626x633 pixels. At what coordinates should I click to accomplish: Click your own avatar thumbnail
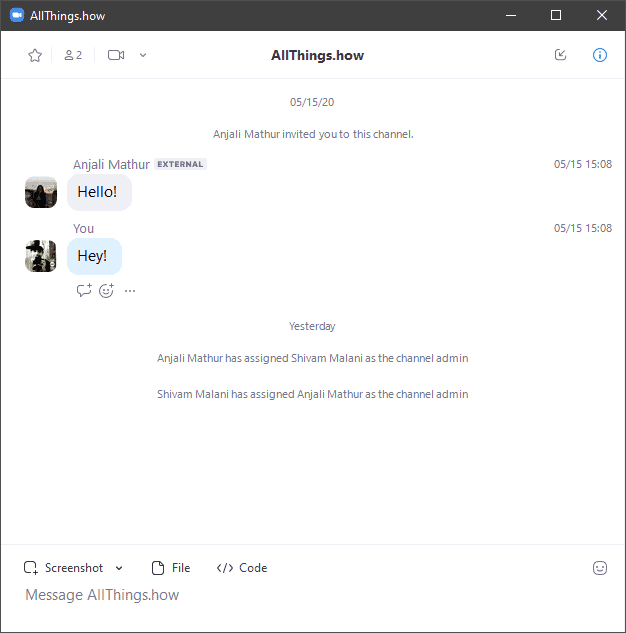[x=41, y=256]
